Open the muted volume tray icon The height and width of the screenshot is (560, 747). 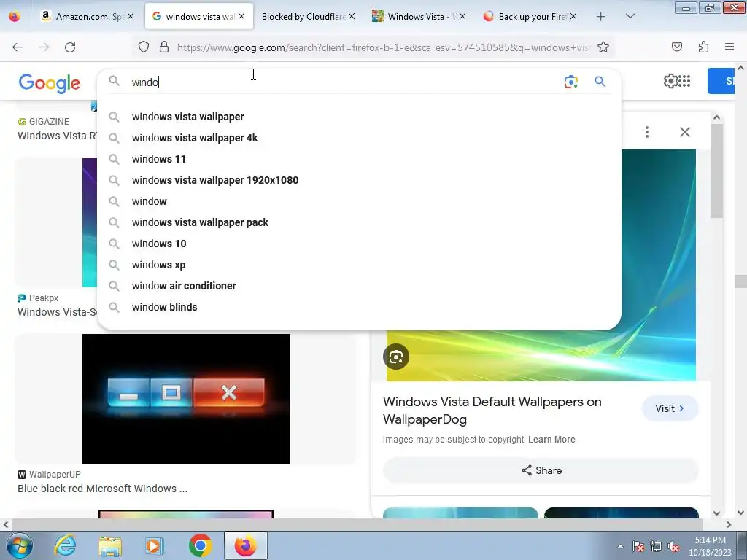coord(673,547)
